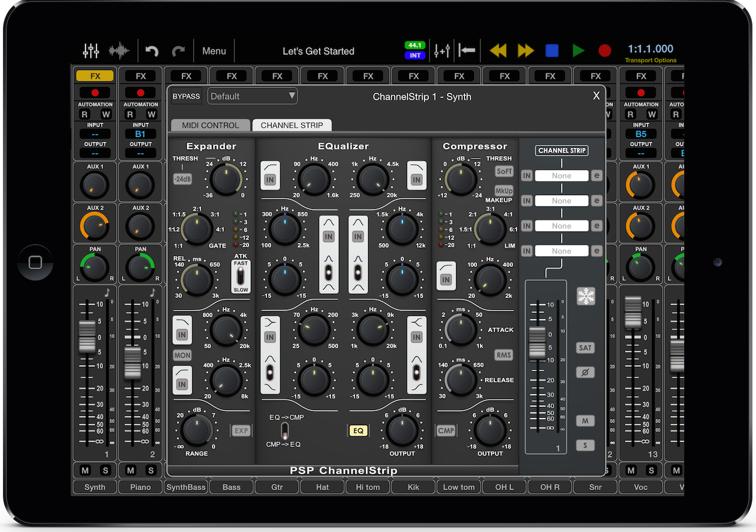Open the mixer view icon

(x=91, y=51)
